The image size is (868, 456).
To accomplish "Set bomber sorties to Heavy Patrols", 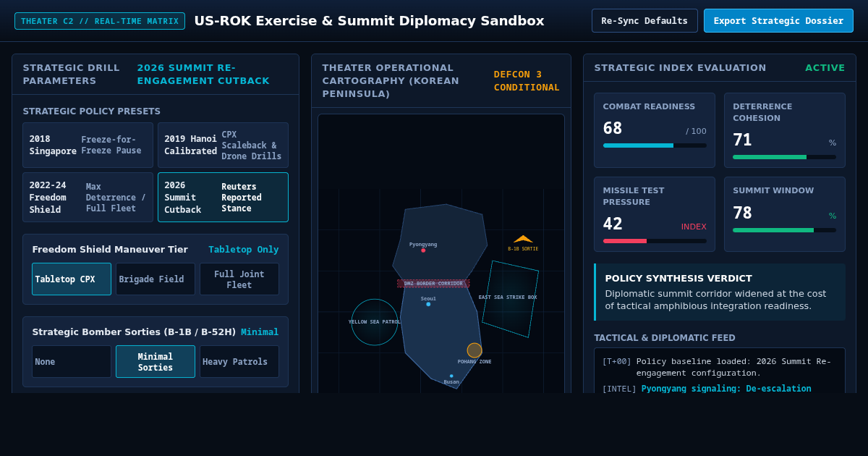I will click(239, 362).
